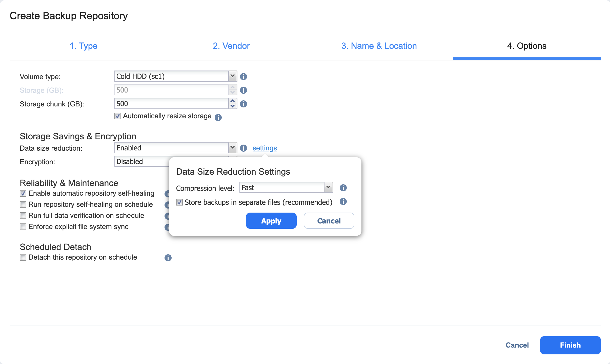Viewport: 610px width, 364px height.
Task: Enable Run repository self-healing on schedule
Action: 23,204
